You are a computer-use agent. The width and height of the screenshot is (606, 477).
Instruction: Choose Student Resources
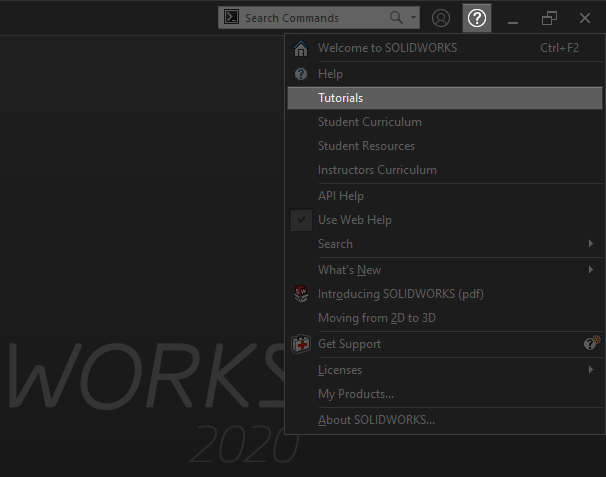[366, 146]
